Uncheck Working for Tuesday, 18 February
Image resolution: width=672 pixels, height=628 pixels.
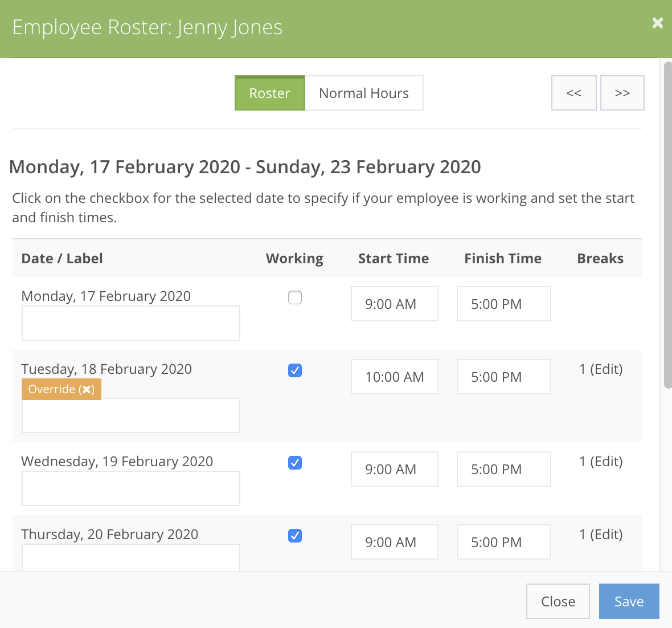295,370
